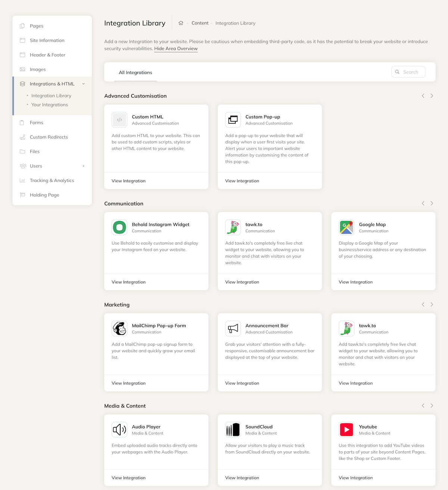Click the Custom Pop-up window icon
The image size is (448, 490).
233,120
